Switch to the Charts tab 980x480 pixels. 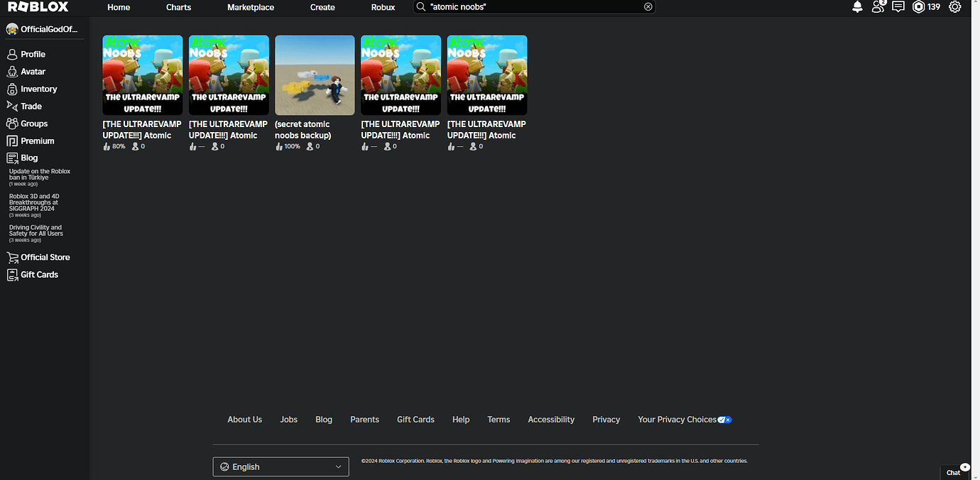(178, 7)
